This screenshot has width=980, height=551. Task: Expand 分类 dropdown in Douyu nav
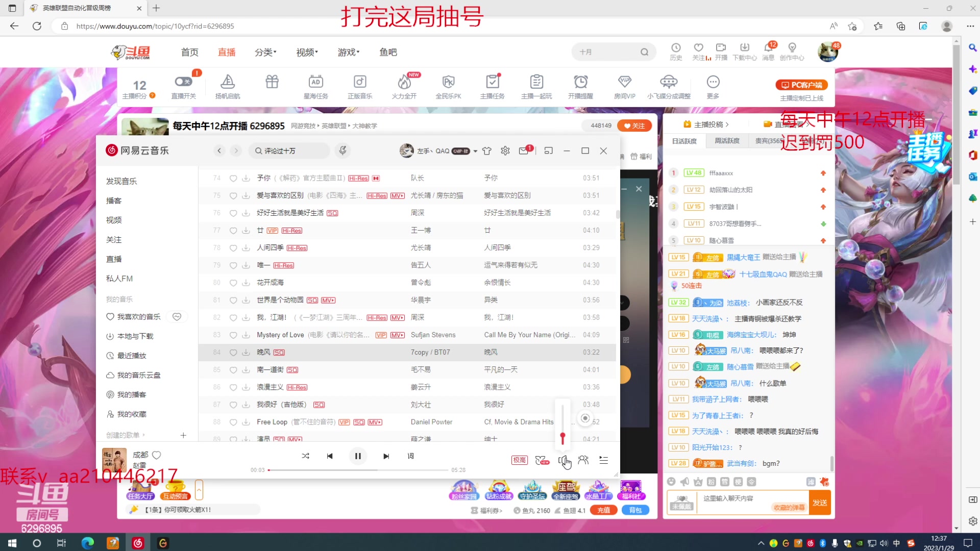[265, 52]
